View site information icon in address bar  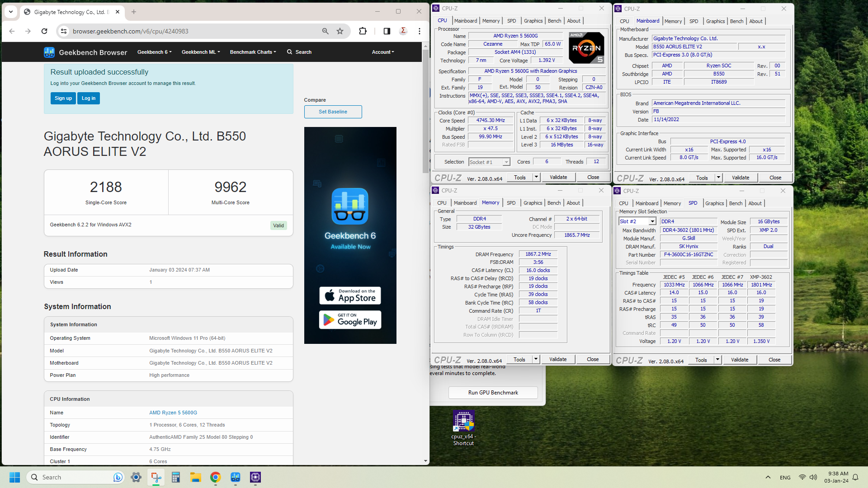click(x=64, y=31)
